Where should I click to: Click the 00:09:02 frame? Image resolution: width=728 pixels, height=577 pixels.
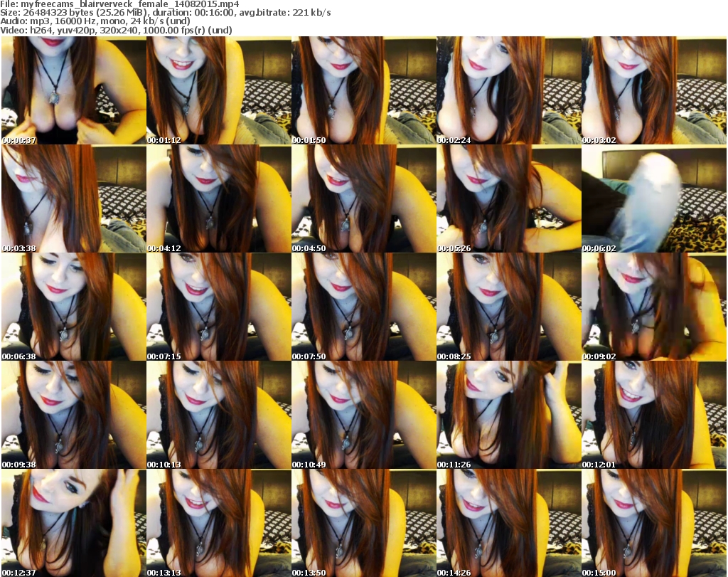(654, 307)
